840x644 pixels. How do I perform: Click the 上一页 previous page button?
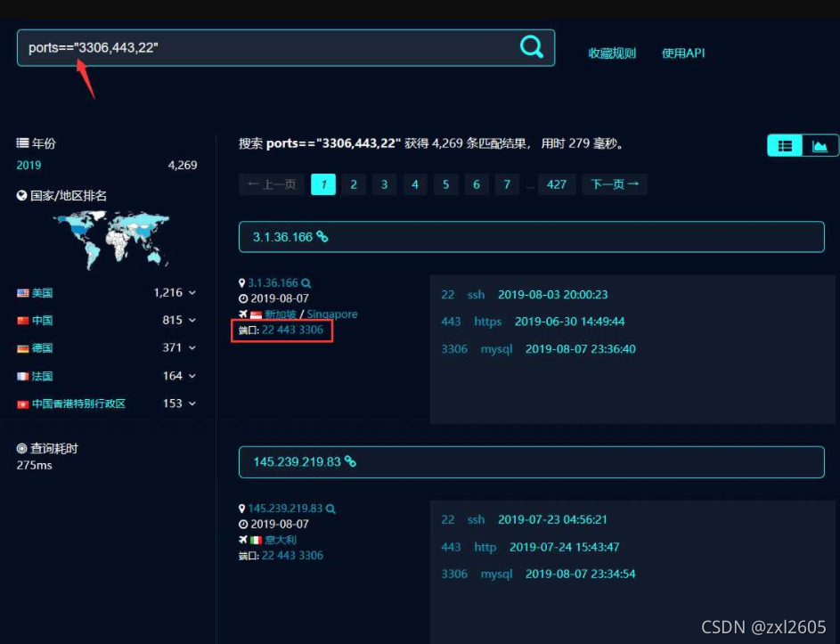pos(272,184)
